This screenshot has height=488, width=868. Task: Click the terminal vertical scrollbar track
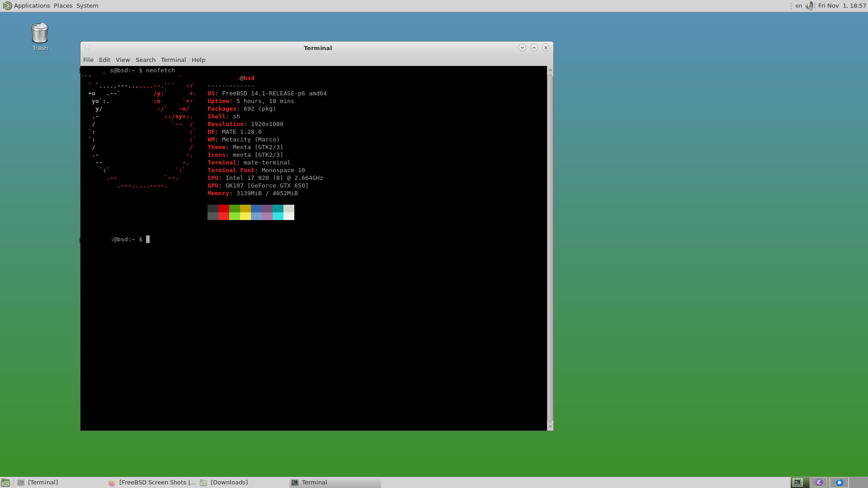click(x=550, y=248)
